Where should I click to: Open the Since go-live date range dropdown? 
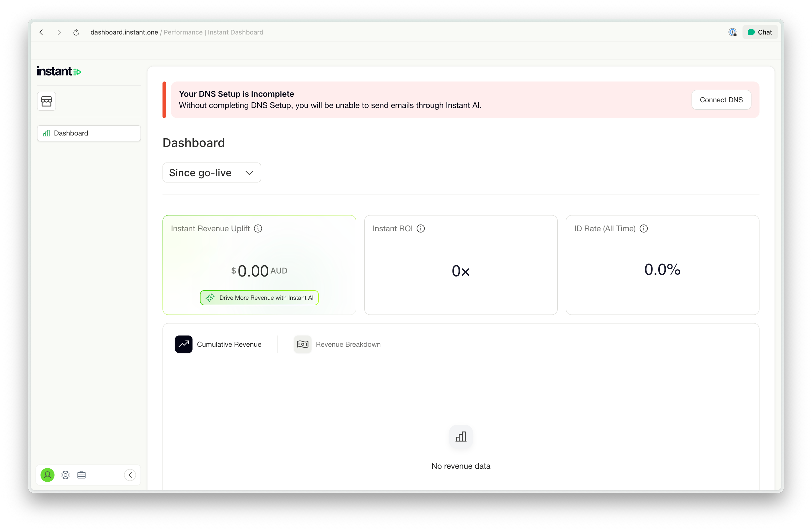211,173
